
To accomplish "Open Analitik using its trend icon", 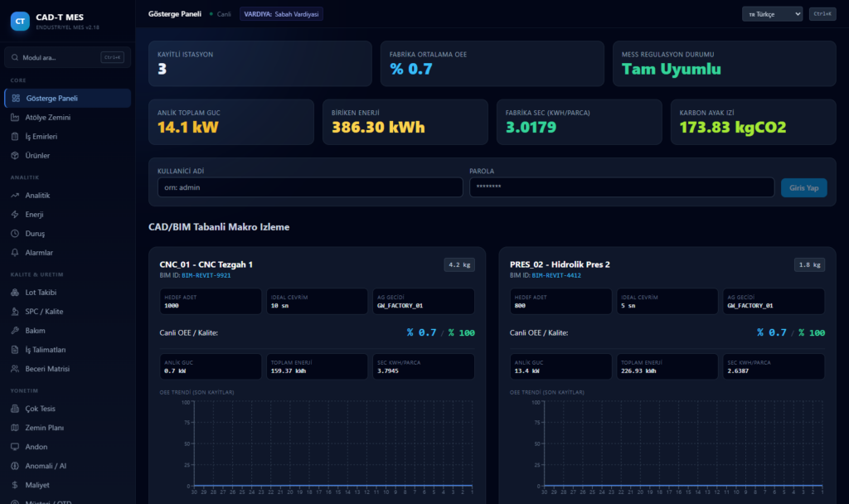I will pyautogui.click(x=15, y=196).
